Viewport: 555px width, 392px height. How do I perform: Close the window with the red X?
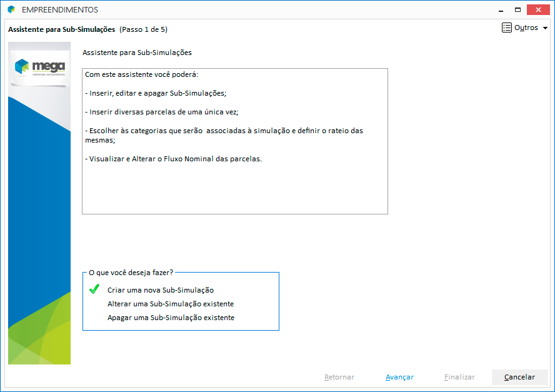(x=538, y=10)
